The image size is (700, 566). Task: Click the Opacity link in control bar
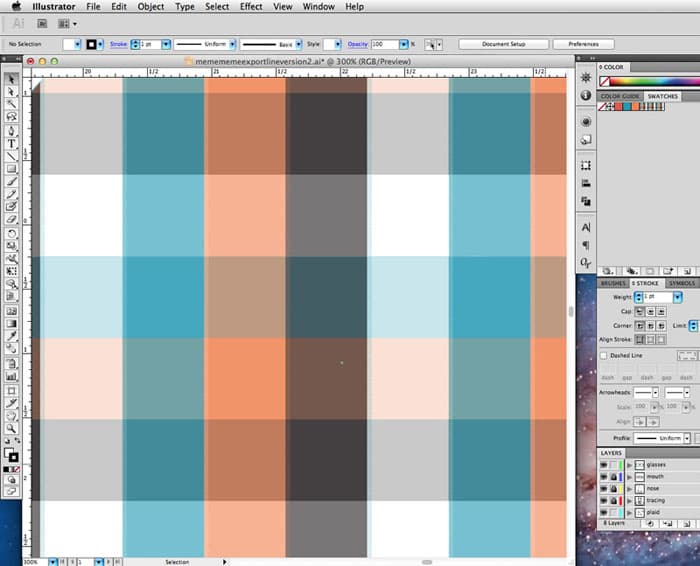[x=358, y=44]
